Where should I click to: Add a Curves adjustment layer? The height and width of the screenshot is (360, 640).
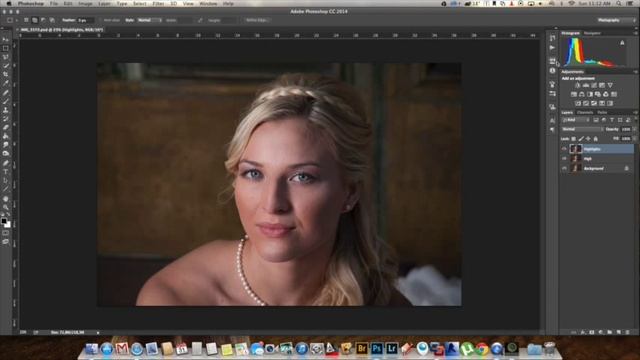click(x=594, y=85)
